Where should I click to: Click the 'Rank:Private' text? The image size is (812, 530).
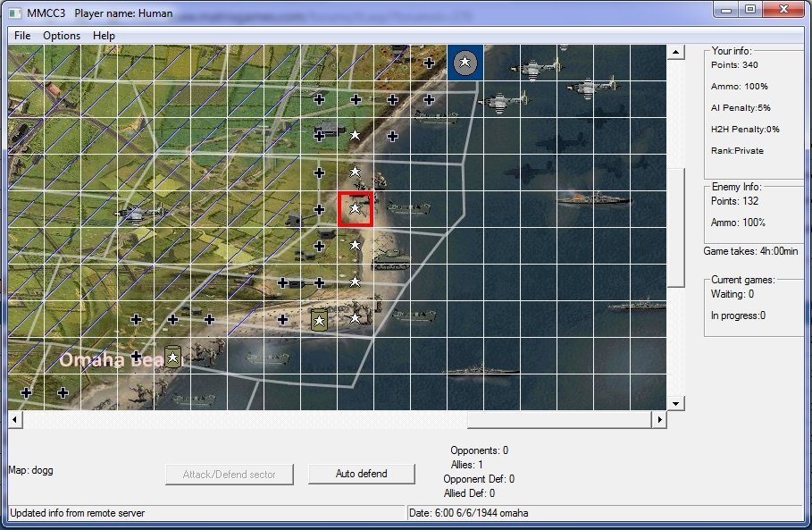pos(737,151)
